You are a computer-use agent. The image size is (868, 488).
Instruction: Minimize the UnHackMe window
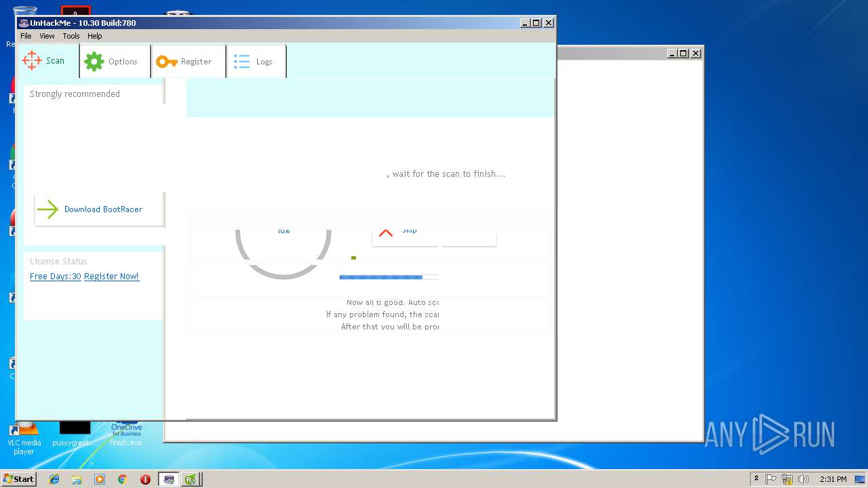pyautogui.click(x=526, y=22)
